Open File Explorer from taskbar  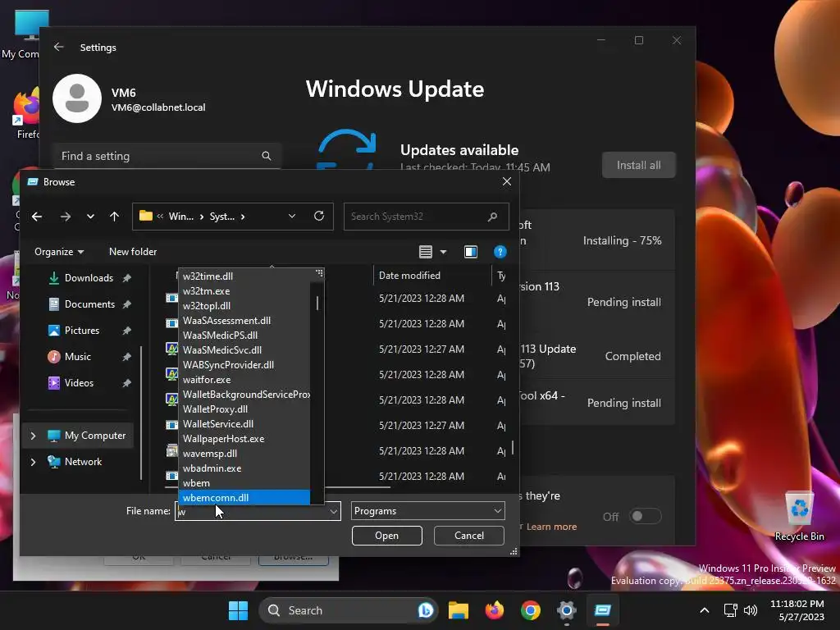click(459, 610)
